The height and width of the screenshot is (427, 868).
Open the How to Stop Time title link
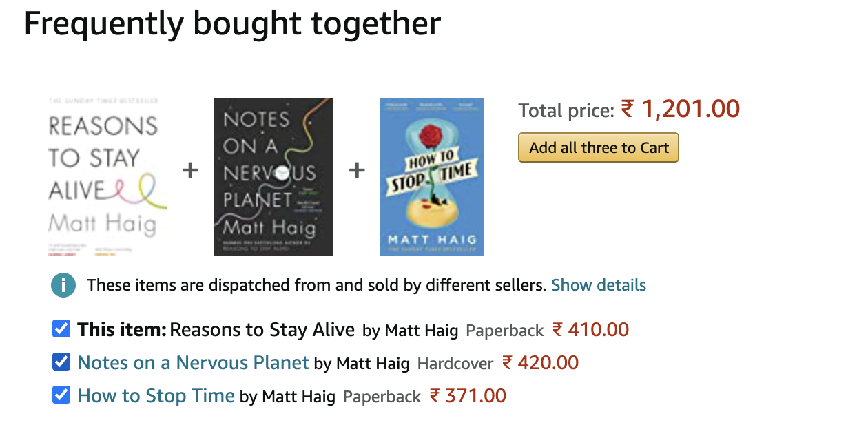[156, 396]
